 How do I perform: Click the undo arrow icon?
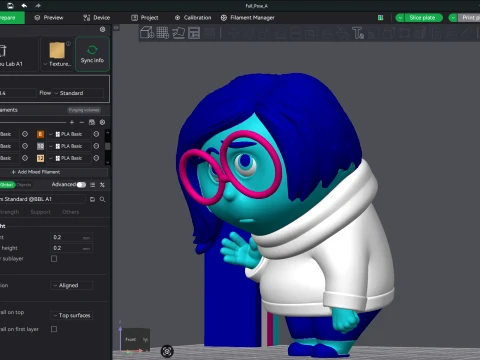click(x=24, y=6)
